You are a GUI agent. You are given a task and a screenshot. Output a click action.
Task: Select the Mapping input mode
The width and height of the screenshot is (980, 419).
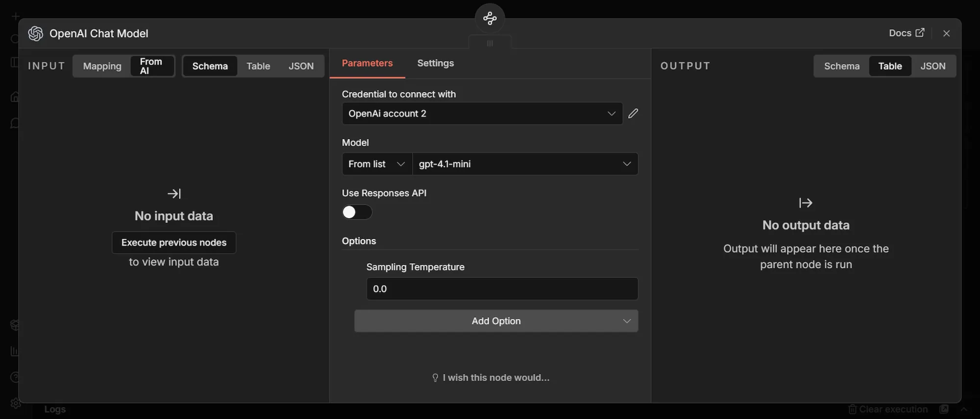pos(102,66)
